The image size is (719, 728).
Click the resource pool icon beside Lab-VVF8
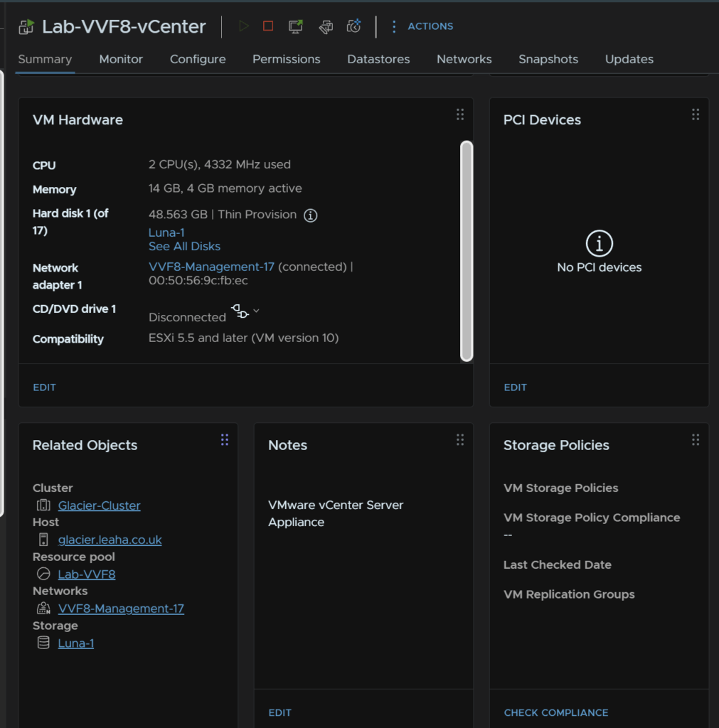click(43, 574)
